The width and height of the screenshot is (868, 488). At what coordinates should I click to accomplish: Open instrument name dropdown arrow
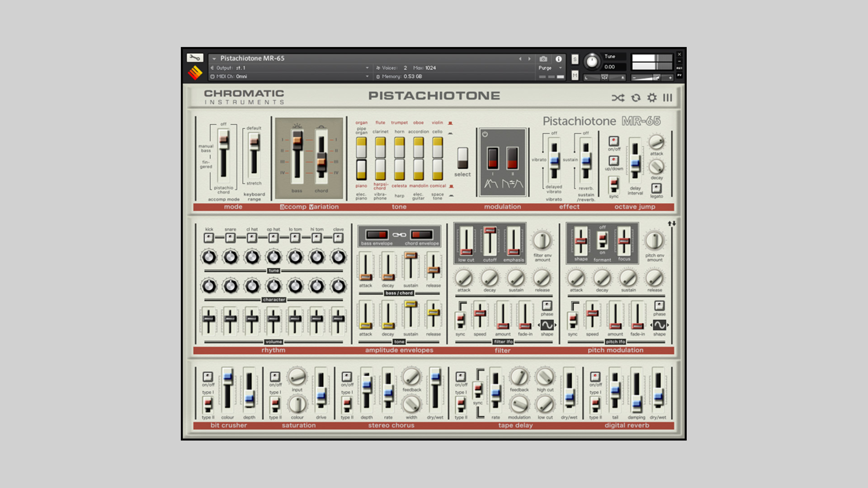(x=214, y=59)
